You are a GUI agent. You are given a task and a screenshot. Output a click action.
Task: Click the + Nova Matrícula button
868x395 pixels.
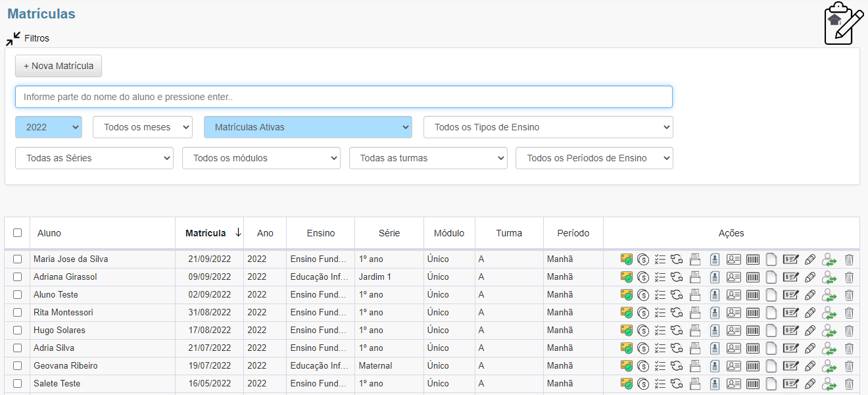coord(59,66)
